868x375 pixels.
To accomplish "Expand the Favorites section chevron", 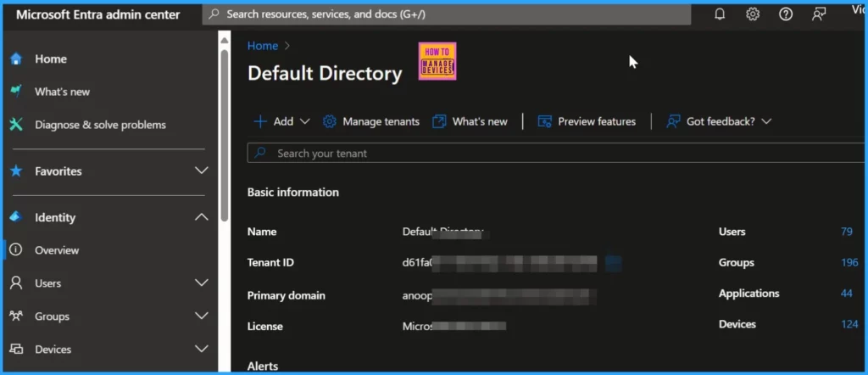I will coord(202,171).
